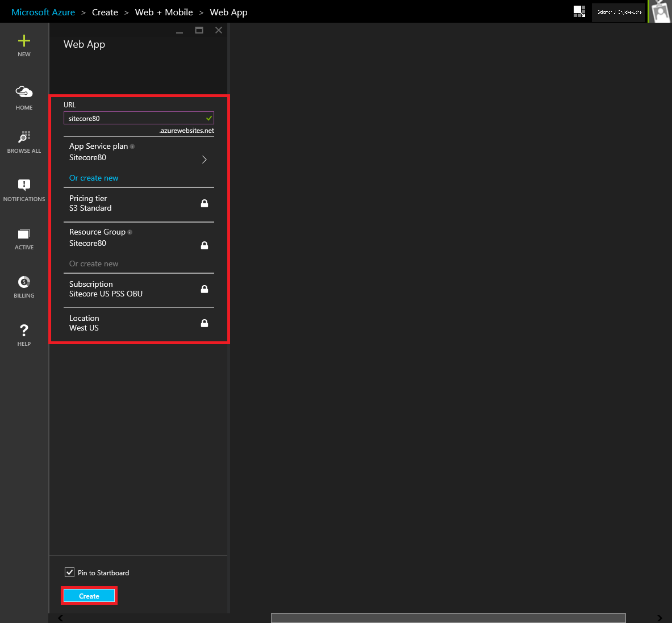Click the HELP question mark icon
Image resolution: width=672 pixels, height=623 pixels.
(x=24, y=330)
